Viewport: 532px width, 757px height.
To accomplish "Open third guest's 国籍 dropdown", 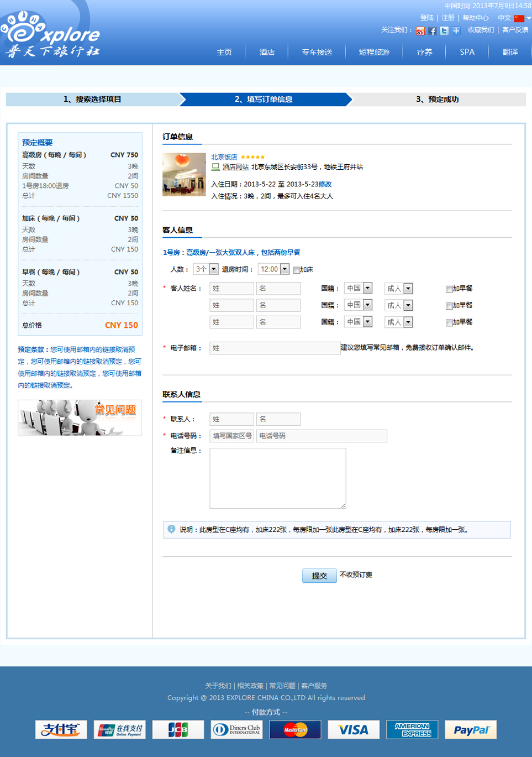I will [x=359, y=321].
